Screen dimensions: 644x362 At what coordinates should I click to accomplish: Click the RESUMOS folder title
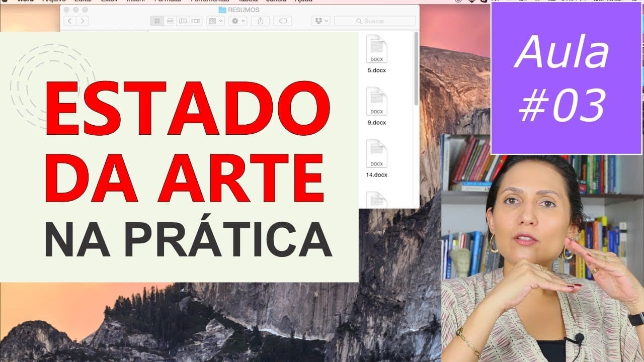243,10
